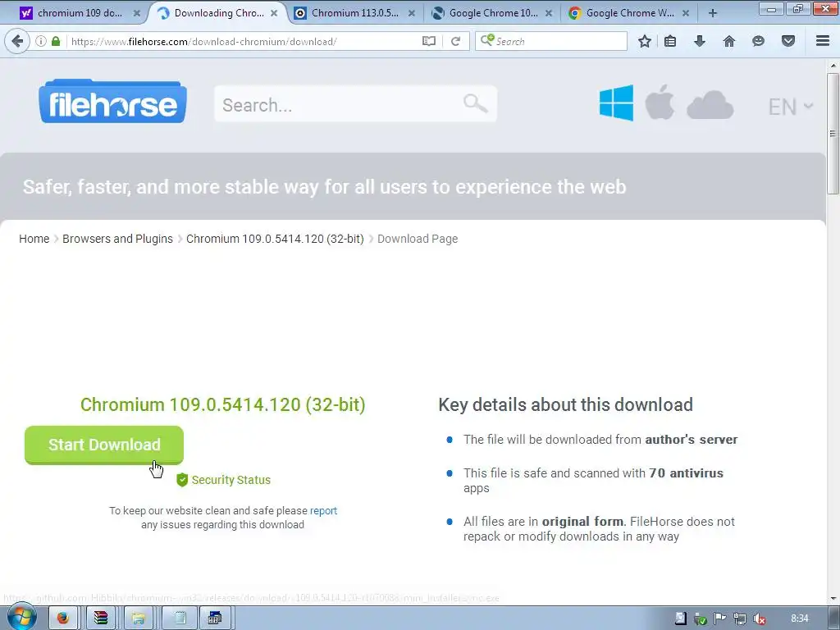Screen dimensions: 840x630
Task: Close the chromium 109 Yahoo tab
Action: 137,13
